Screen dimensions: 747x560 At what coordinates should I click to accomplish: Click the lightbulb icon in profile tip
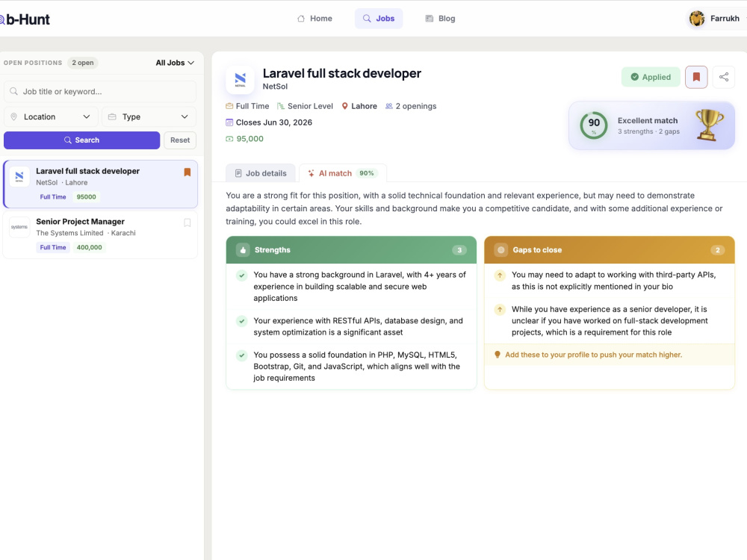coord(498,355)
